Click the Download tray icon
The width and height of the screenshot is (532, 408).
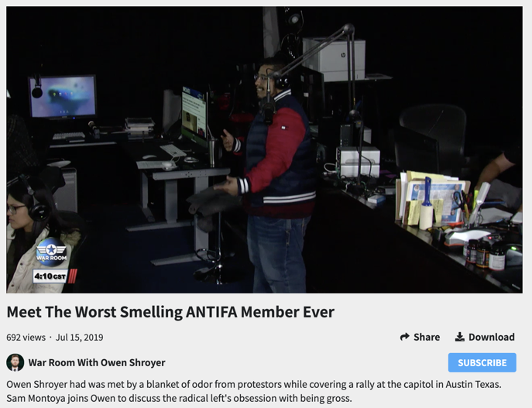(459, 337)
